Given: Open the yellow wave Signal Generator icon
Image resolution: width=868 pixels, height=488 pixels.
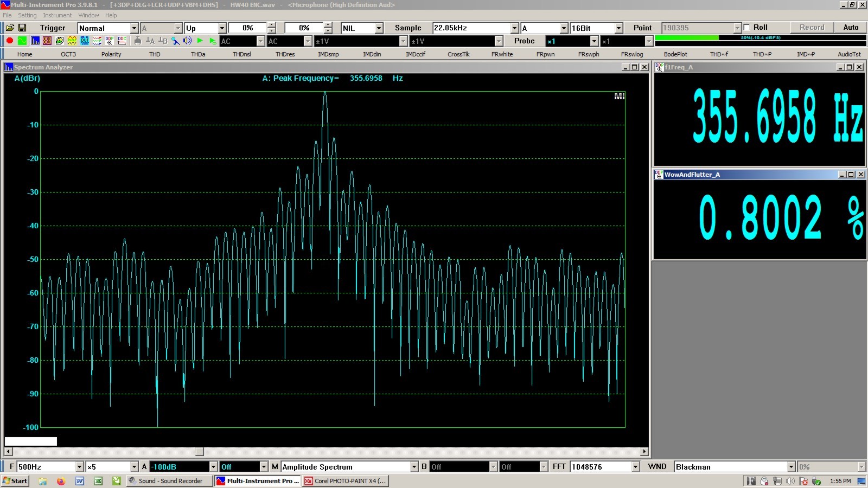Looking at the screenshot, I should 72,41.
